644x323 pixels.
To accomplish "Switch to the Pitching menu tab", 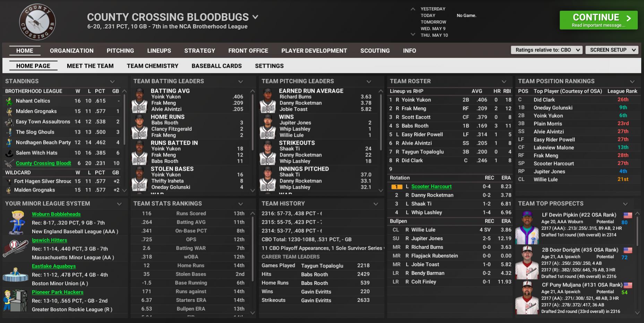I will pos(120,51).
